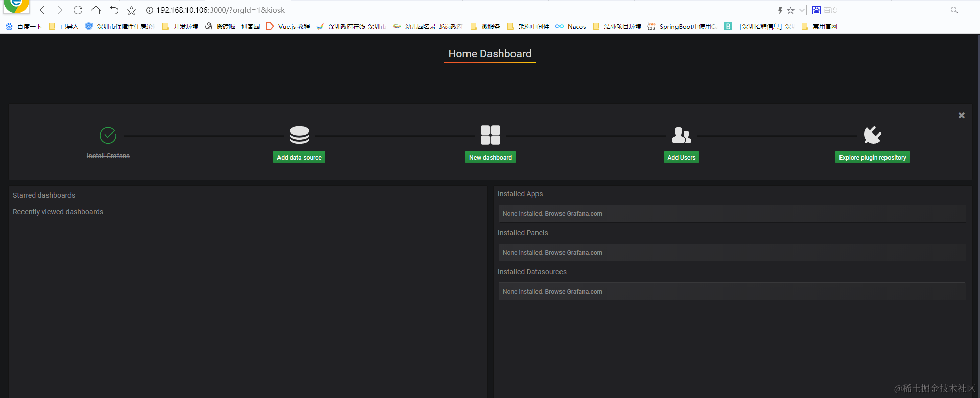Image resolution: width=980 pixels, height=398 pixels.
Task: Open the 深圳政府在线 bookmark
Action: [351, 26]
